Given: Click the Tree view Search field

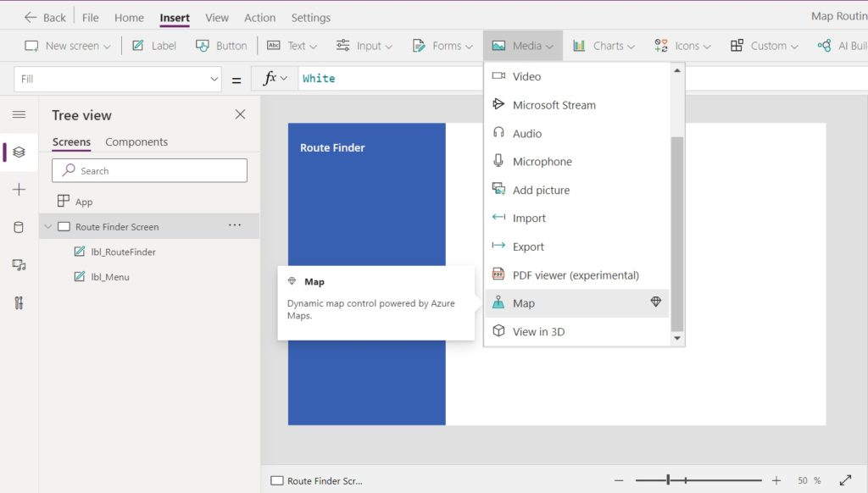Looking at the screenshot, I should point(149,170).
